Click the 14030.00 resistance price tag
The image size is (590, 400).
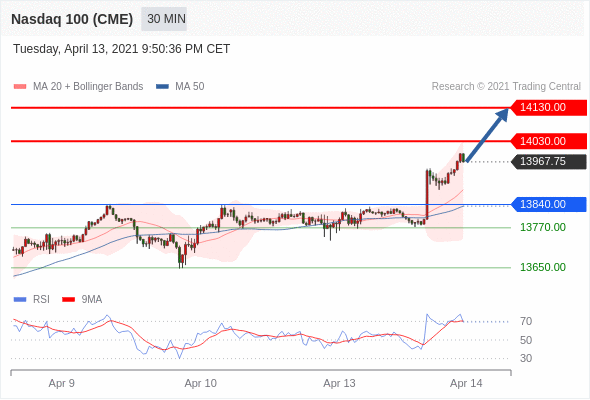coord(549,141)
